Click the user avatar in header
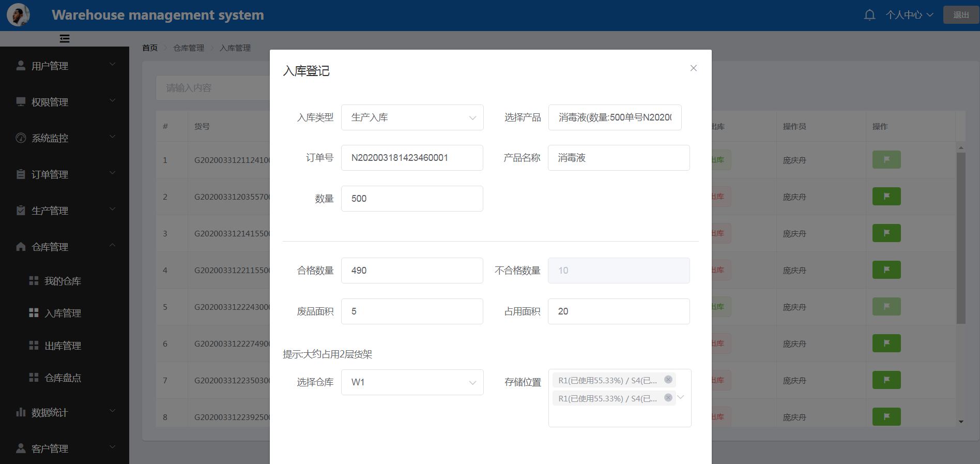Screen dimensions: 980x464 pyautogui.click(x=18, y=14)
